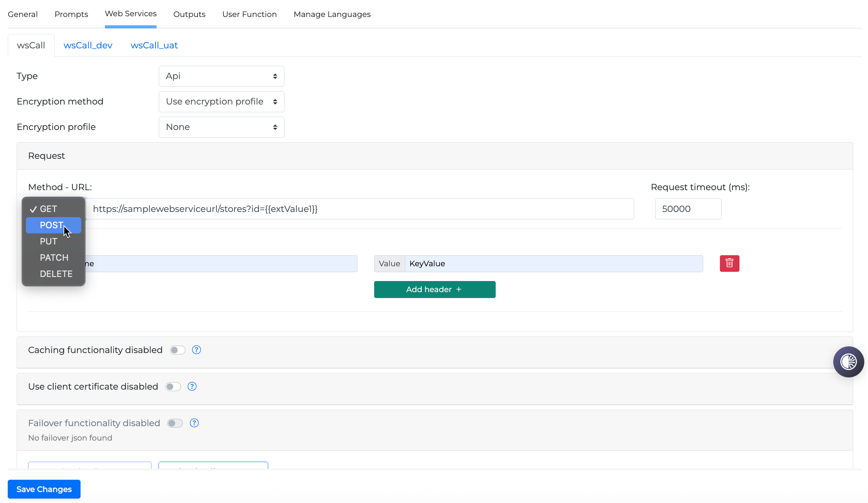
Task: Select POST from the method list
Action: click(52, 225)
